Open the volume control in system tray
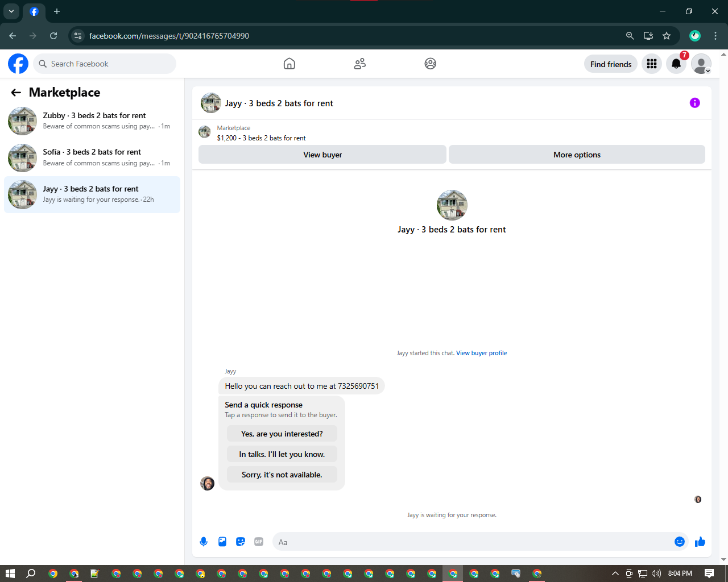 coord(656,573)
